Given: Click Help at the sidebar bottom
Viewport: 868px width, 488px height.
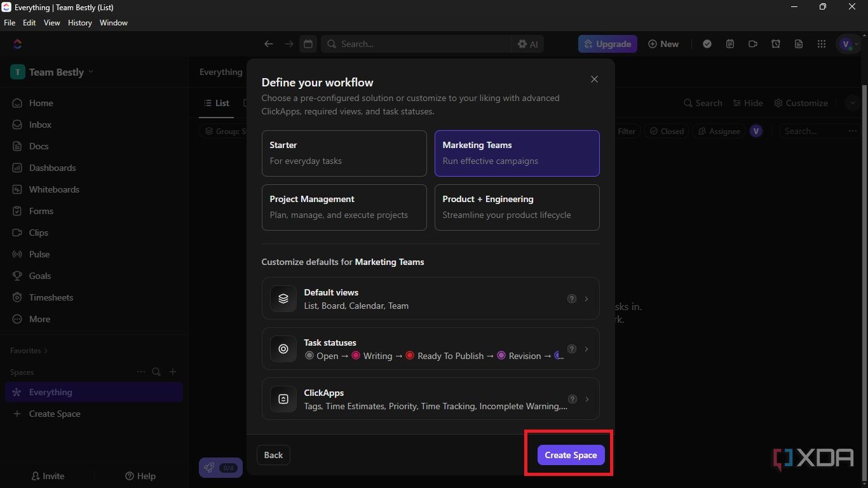Looking at the screenshot, I should (x=140, y=476).
